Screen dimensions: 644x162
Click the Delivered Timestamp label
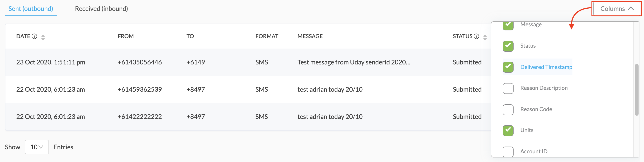pos(546,67)
